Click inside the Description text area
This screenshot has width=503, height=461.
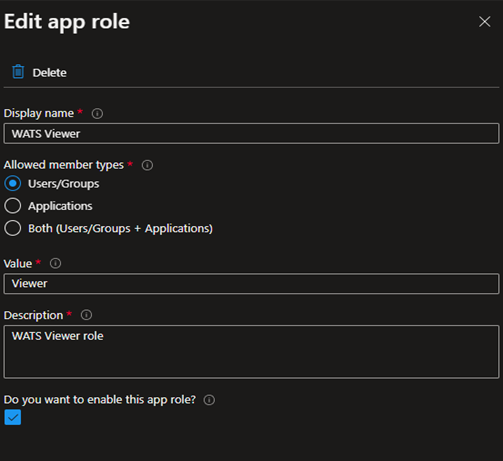tap(251, 352)
